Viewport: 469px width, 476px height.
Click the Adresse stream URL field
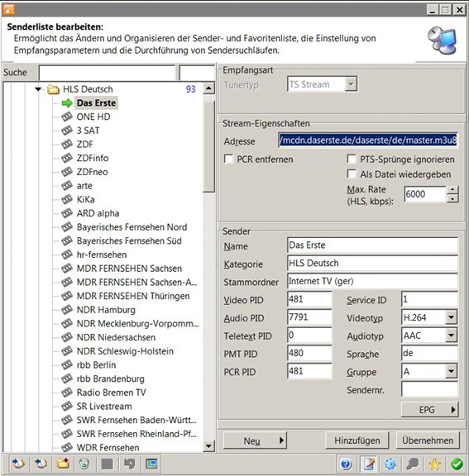[x=368, y=140]
